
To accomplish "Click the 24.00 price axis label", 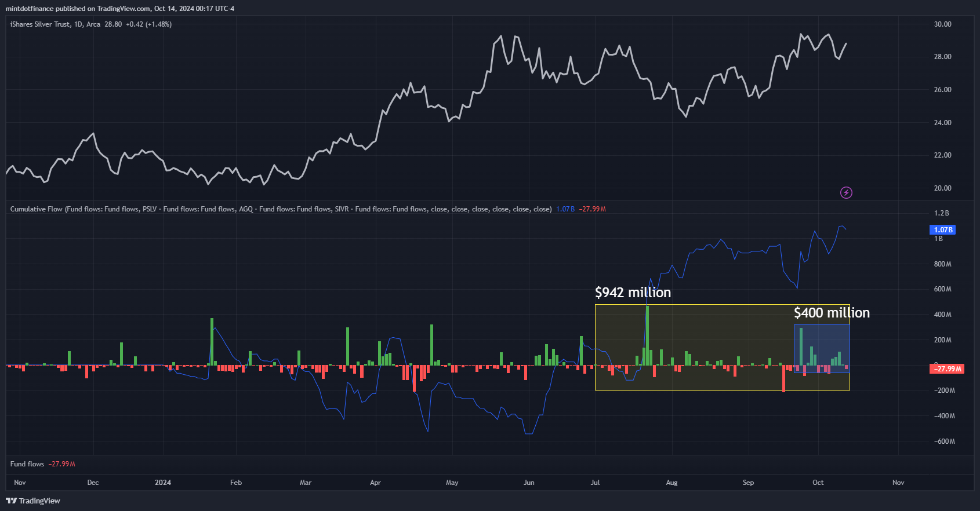I will 942,123.
